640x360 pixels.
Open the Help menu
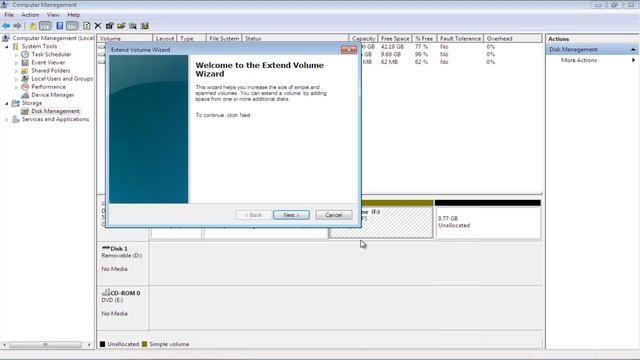[73, 15]
